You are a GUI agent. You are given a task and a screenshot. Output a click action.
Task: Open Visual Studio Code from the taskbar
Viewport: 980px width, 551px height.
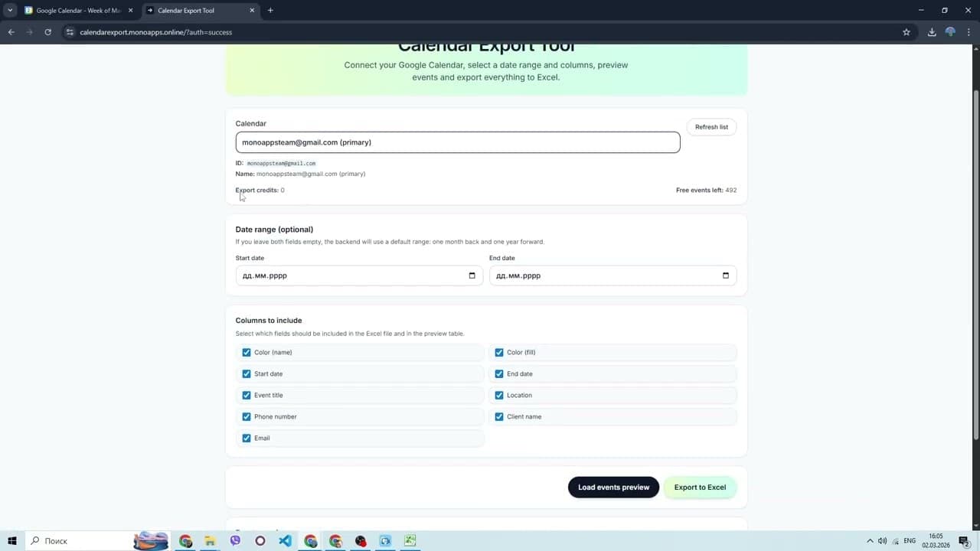(285, 541)
